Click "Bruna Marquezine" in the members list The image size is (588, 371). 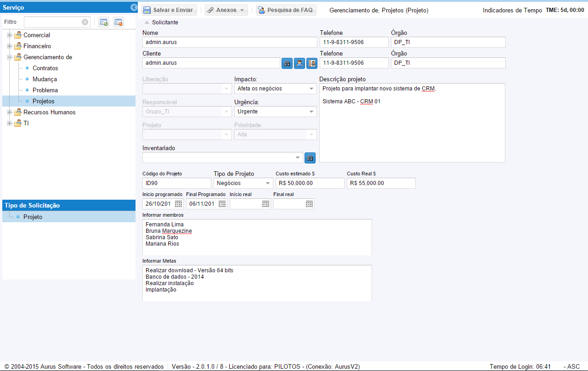(x=169, y=231)
